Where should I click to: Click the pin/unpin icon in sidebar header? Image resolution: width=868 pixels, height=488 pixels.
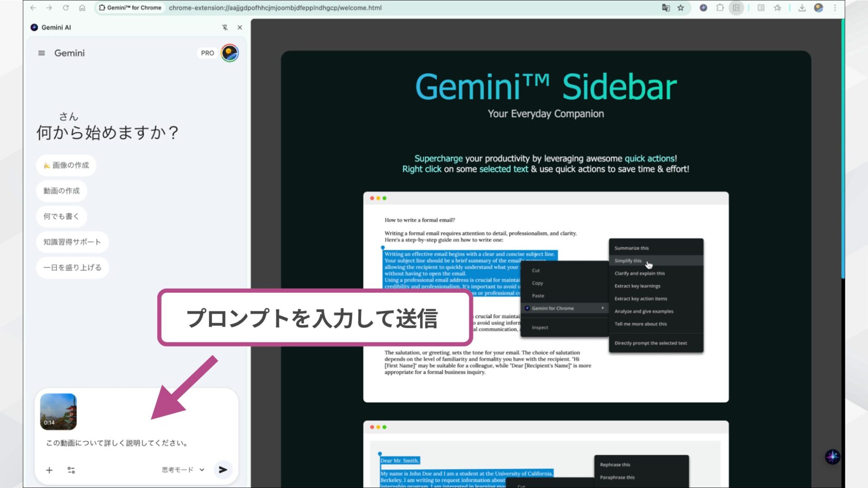(224, 27)
